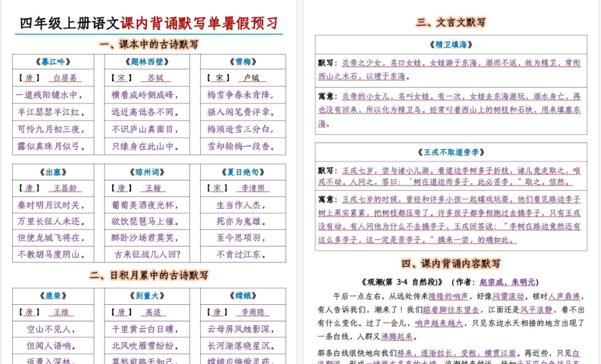Image resolution: width=601 pixels, height=364 pixels.
Task: Click the line 半江瑟瑟半江红
Action: point(52,112)
